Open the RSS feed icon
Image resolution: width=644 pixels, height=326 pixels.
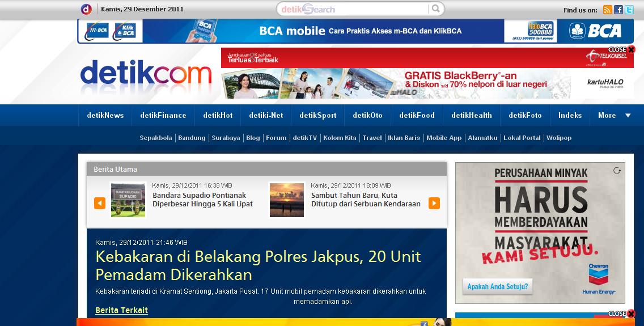pos(608,10)
